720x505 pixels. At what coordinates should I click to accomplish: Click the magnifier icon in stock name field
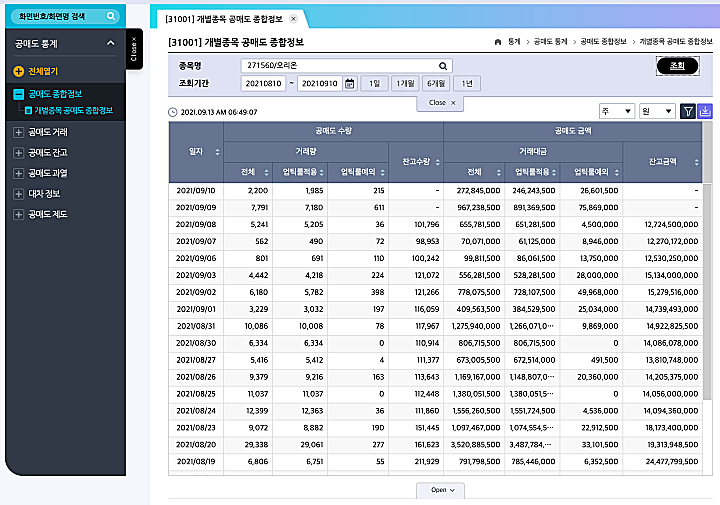click(443, 66)
